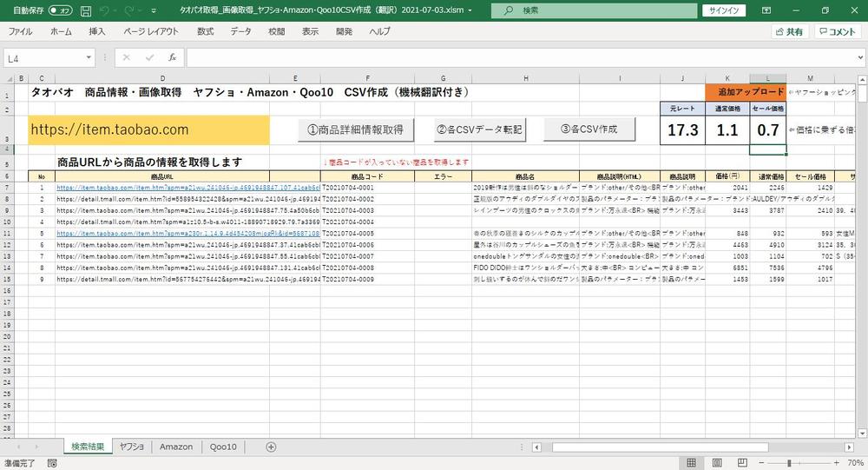Open the Customize Quick Access Toolbar dropdown

[x=154, y=10]
